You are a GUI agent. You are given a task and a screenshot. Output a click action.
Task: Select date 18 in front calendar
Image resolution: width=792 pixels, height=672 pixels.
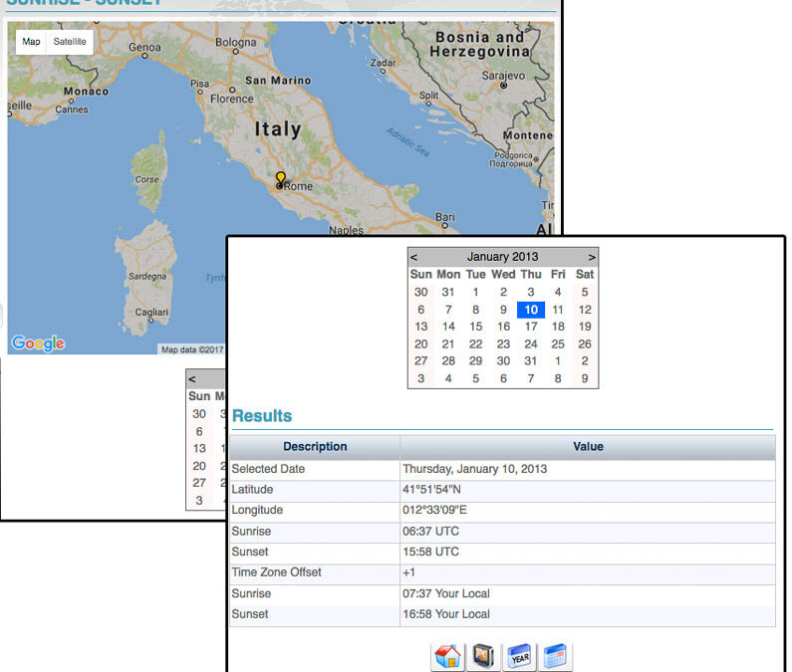[x=558, y=327]
